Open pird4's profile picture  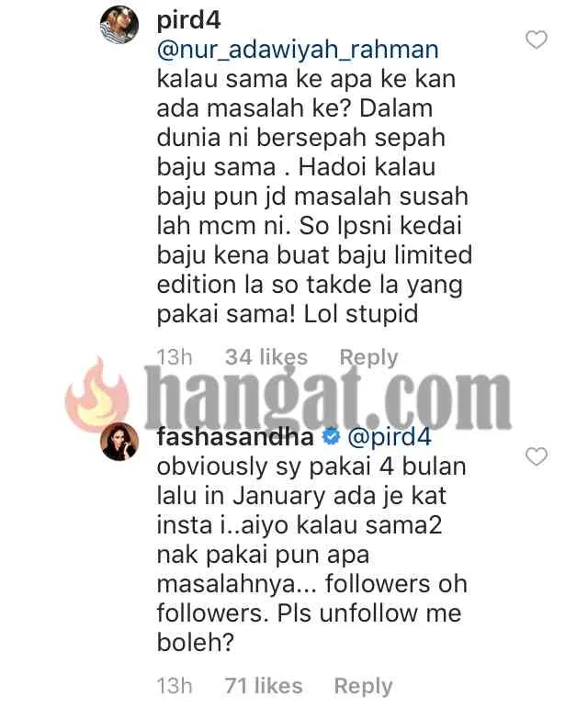pyautogui.click(x=119, y=24)
